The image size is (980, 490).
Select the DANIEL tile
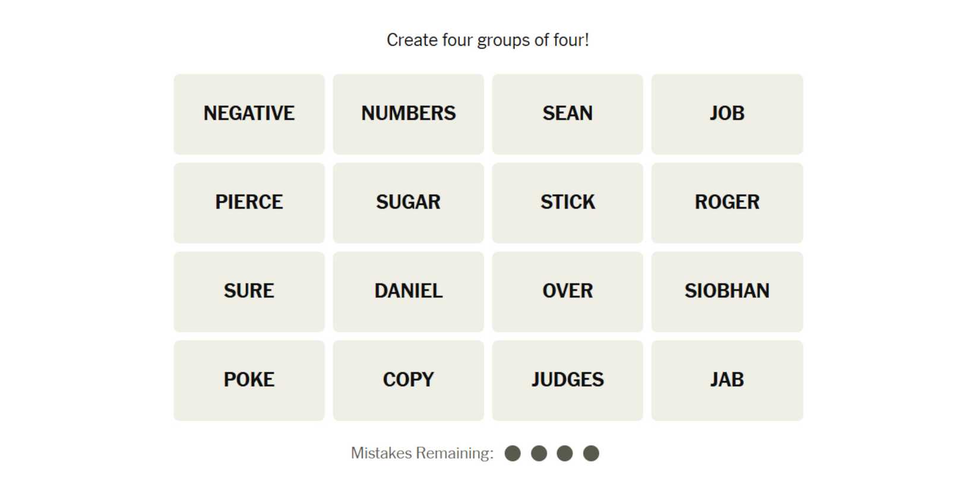click(x=408, y=292)
